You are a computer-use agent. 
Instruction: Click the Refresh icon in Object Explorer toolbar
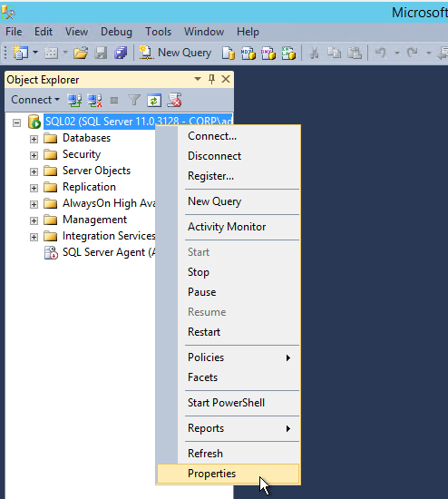154,101
